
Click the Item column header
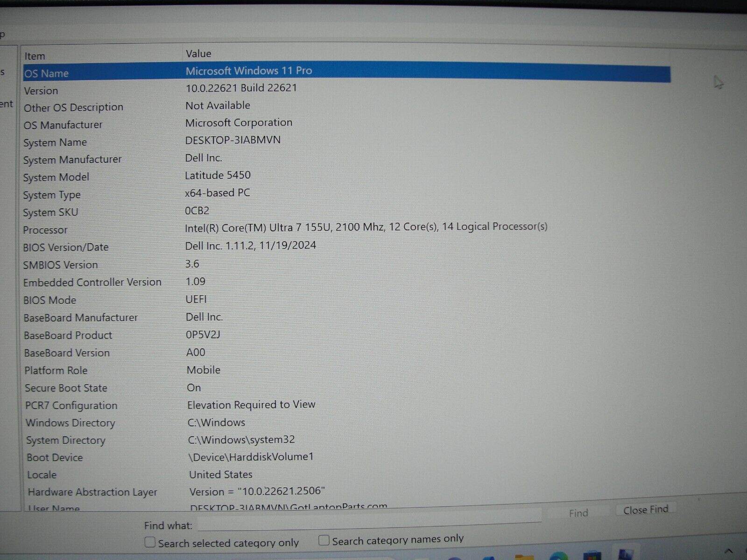point(35,56)
